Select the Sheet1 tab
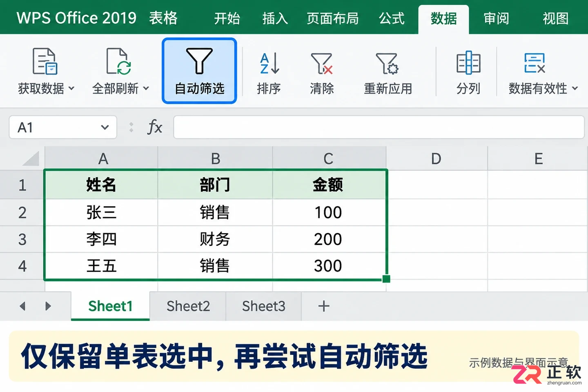Image resolution: width=588 pixels, height=392 pixels. [x=110, y=306]
